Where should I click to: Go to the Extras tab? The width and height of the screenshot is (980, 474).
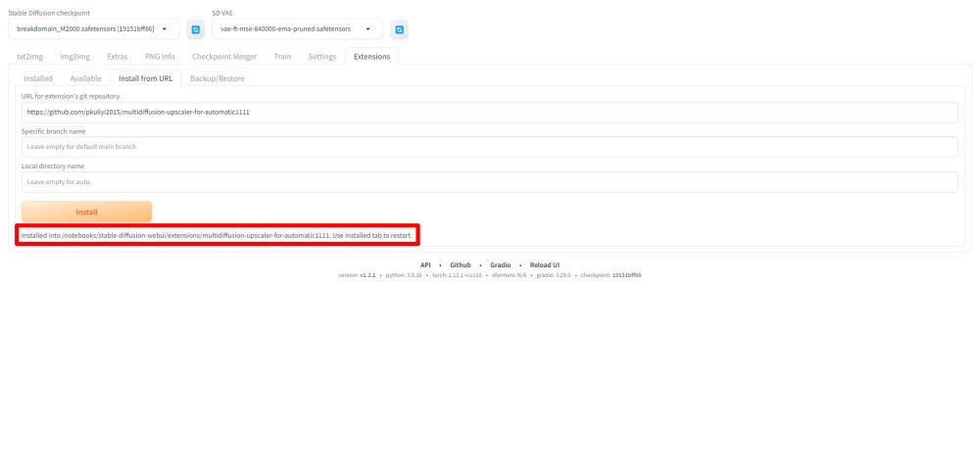tap(118, 57)
